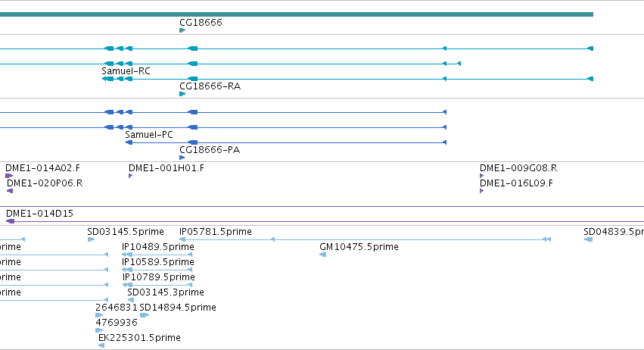
Task: Select the DME1-016L09.F arrow marker
Action: 482,191
